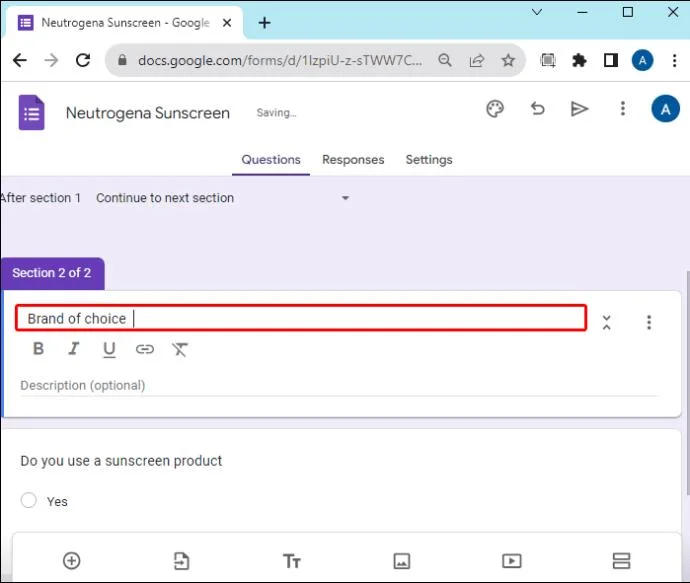
Task: Send the form with the paper plane icon
Action: (579, 109)
